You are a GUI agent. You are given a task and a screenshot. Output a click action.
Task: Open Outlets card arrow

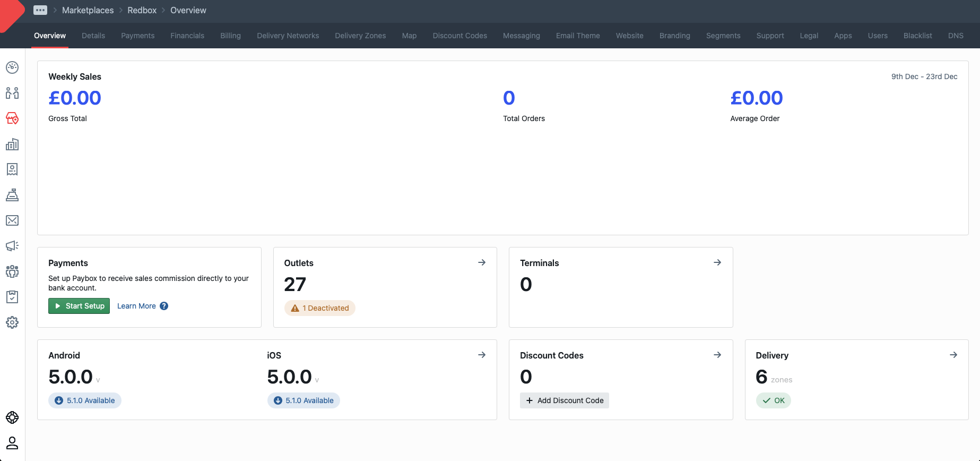pos(482,262)
